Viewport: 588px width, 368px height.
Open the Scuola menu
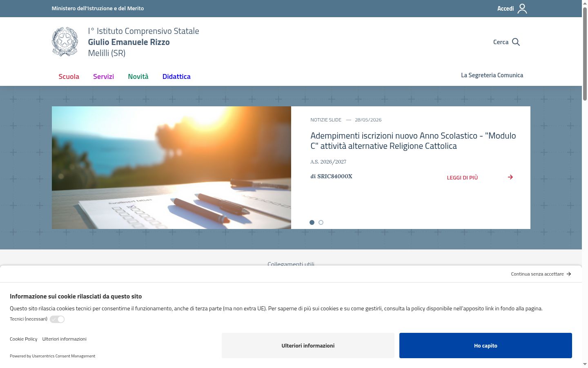coord(69,76)
